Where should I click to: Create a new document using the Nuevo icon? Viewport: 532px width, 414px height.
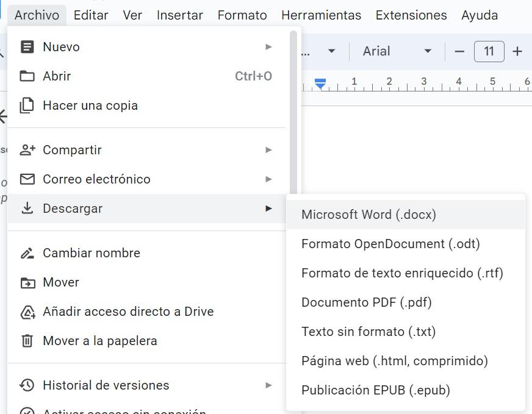point(27,46)
